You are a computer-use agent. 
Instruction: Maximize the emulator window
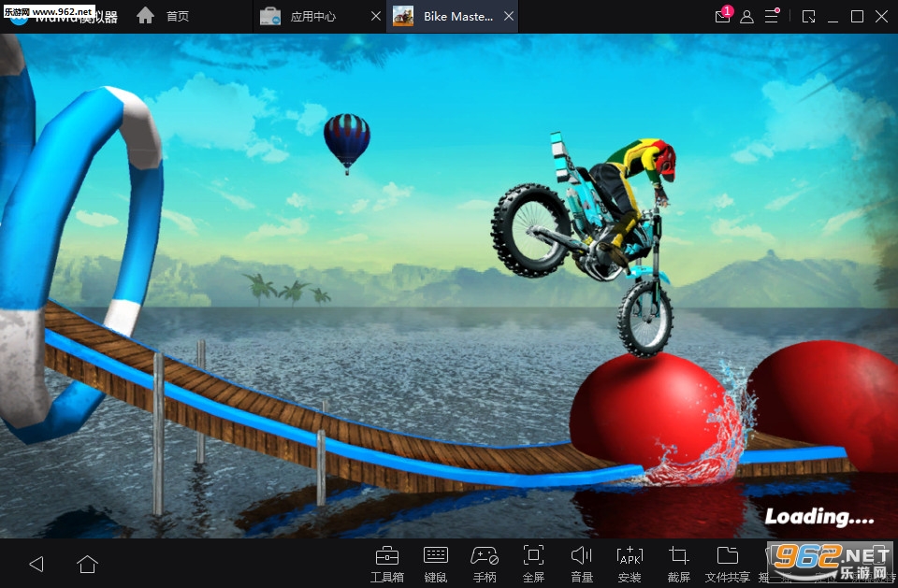pyautogui.click(x=857, y=17)
